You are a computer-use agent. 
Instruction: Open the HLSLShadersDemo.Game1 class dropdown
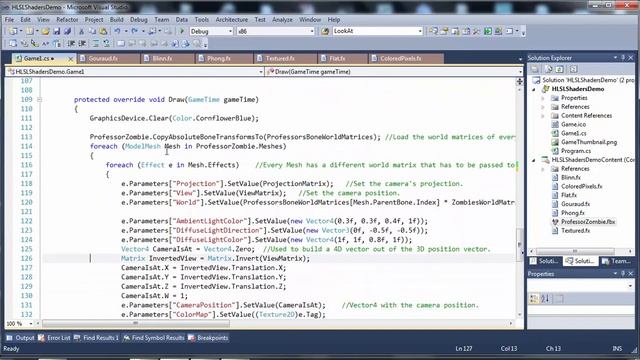tap(261, 72)
